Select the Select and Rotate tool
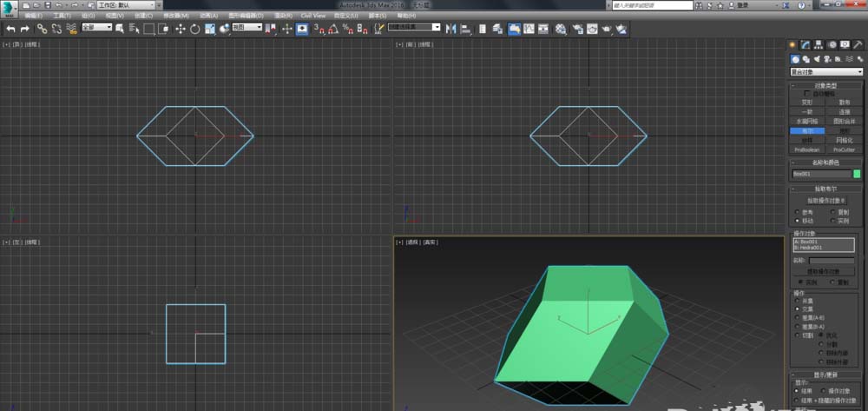The height and width of the screenshot is (411, 868). (195, 29)
